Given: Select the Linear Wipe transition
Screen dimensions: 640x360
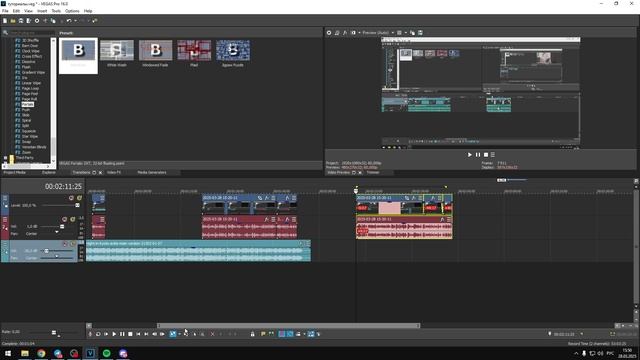Looking at the screenshot, I should [31, 83].
